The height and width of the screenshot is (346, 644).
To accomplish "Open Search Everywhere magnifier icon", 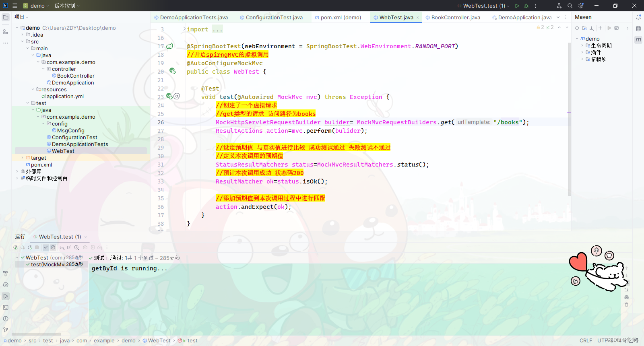I will point(570,6).
